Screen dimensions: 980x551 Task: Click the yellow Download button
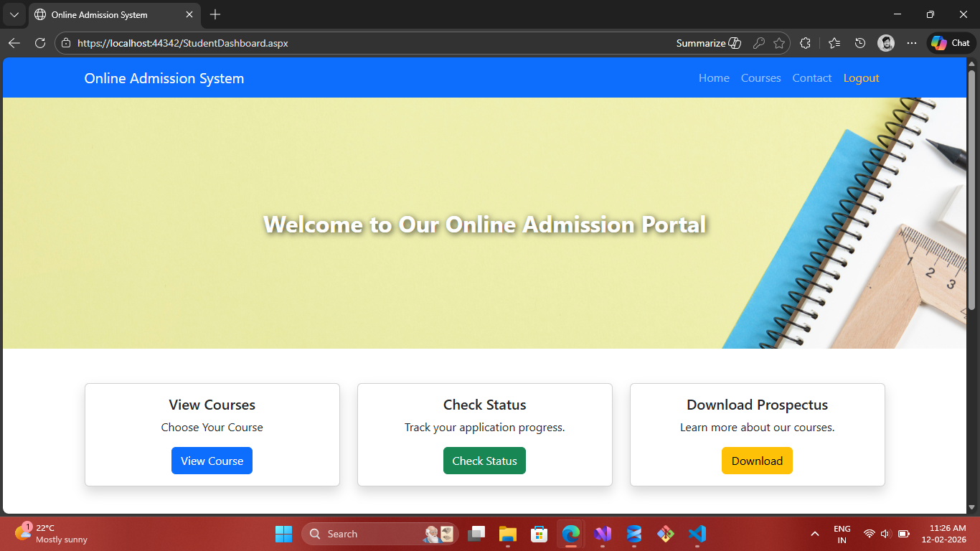[x=757, y=461]
